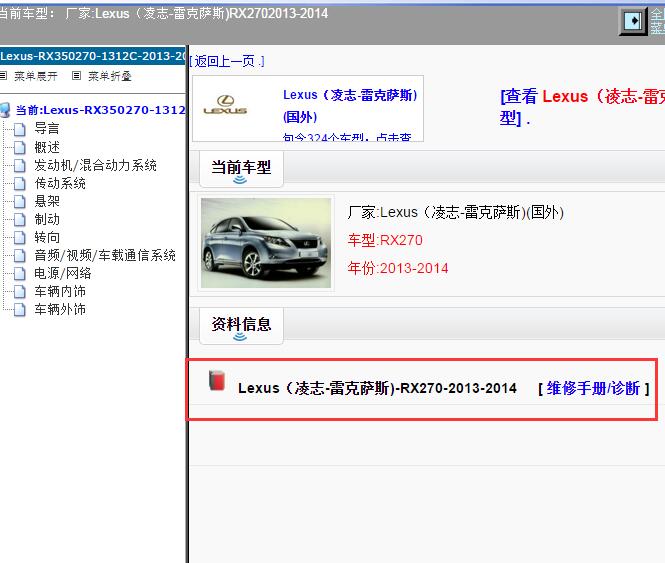This screenshot has width=665, height=563.
Task: Click the page icon next to 概述
Action: point(20,147)
